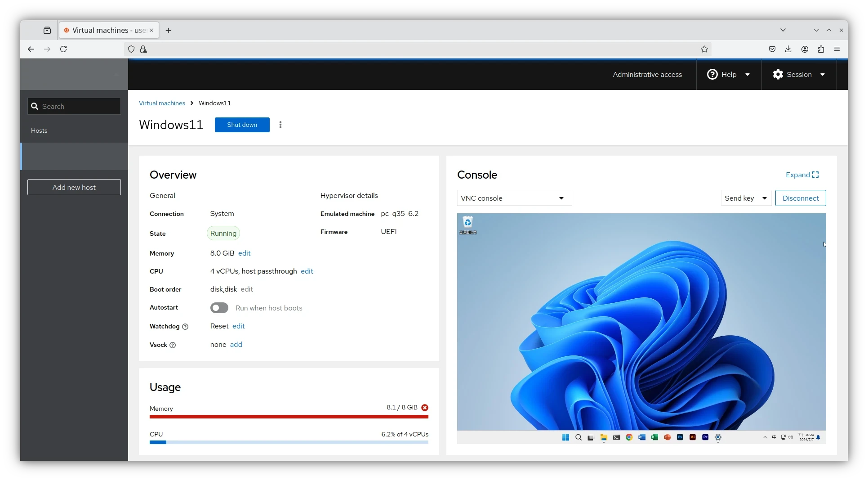Reload the page with the refresh icon

point(63,49)
